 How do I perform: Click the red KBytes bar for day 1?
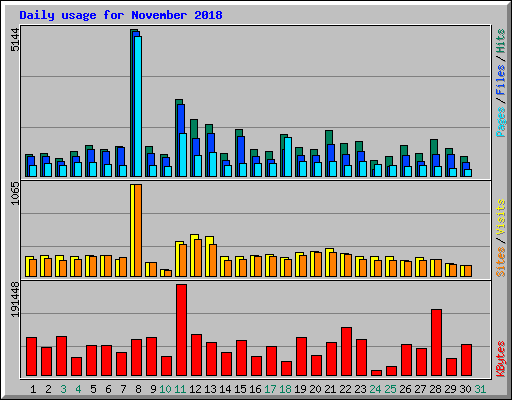point(32,357)
